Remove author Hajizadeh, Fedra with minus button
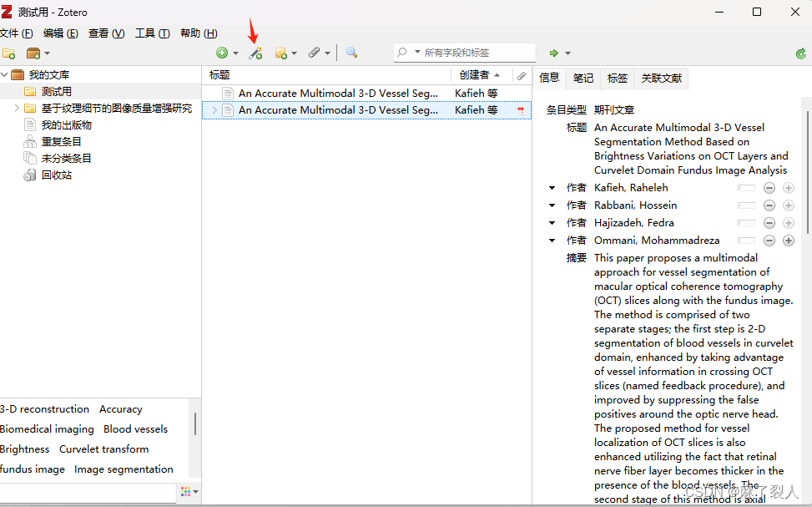This screenshot has height=507, width=812. coord(769,223)
